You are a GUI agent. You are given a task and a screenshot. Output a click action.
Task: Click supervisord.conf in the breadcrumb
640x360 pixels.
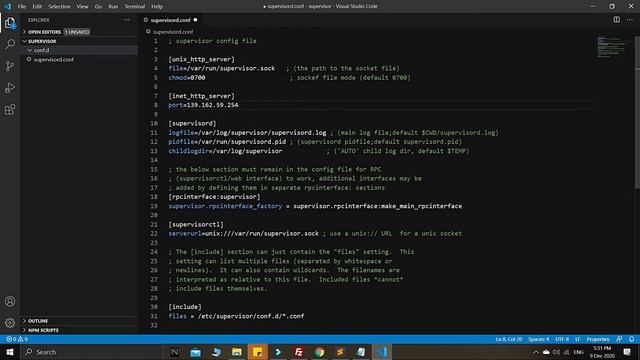coord(173,32)
